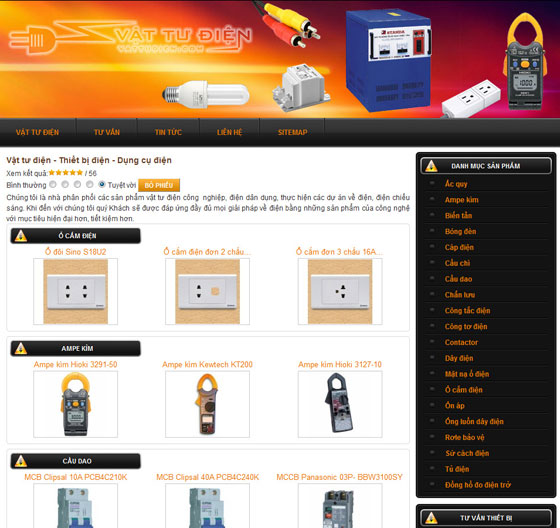Open the TƯ VẤN menu item
Screen dimensions: 560x528
[107, 132]
